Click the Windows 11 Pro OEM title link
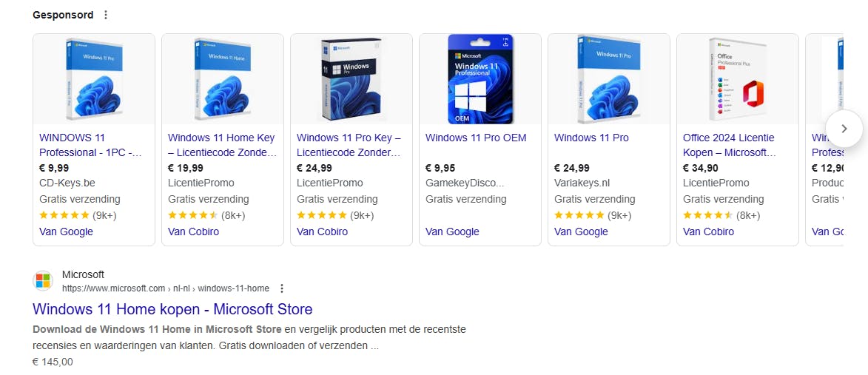 pyautogui.click(x=477, y=138)
